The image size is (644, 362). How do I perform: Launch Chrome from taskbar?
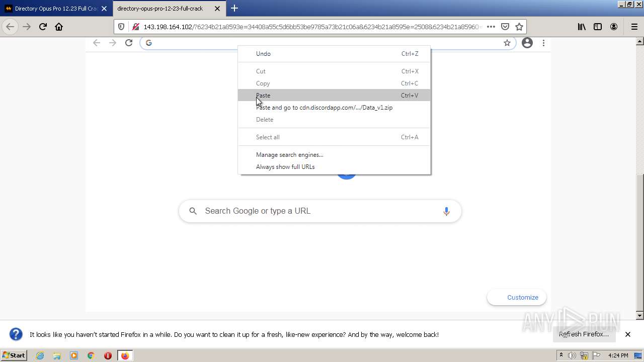[91, 355]
